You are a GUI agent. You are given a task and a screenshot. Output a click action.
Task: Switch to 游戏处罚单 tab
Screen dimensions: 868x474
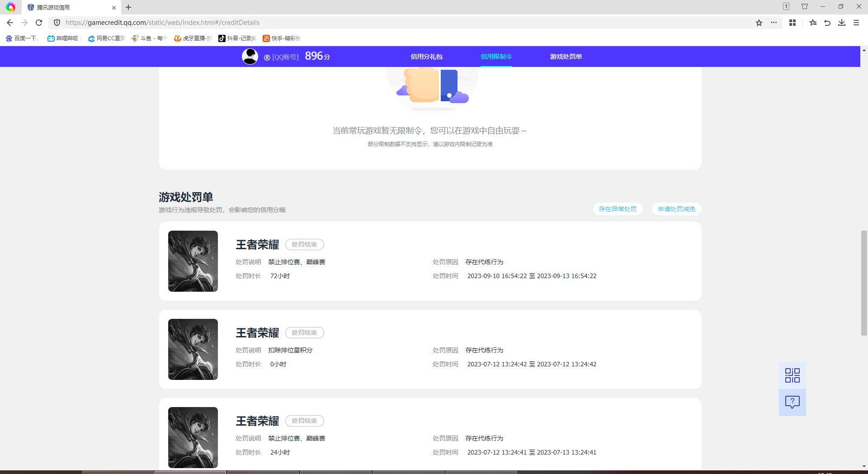(566, 57)
